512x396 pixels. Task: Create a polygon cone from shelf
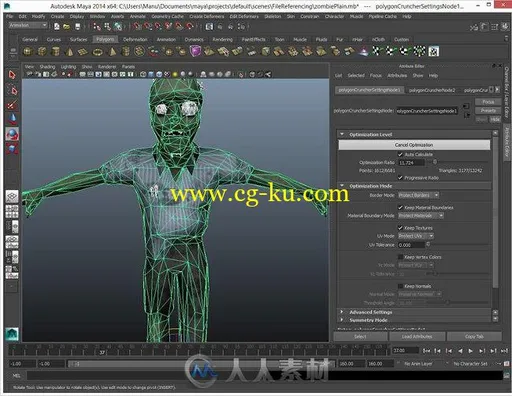click(x=69, y=51)
